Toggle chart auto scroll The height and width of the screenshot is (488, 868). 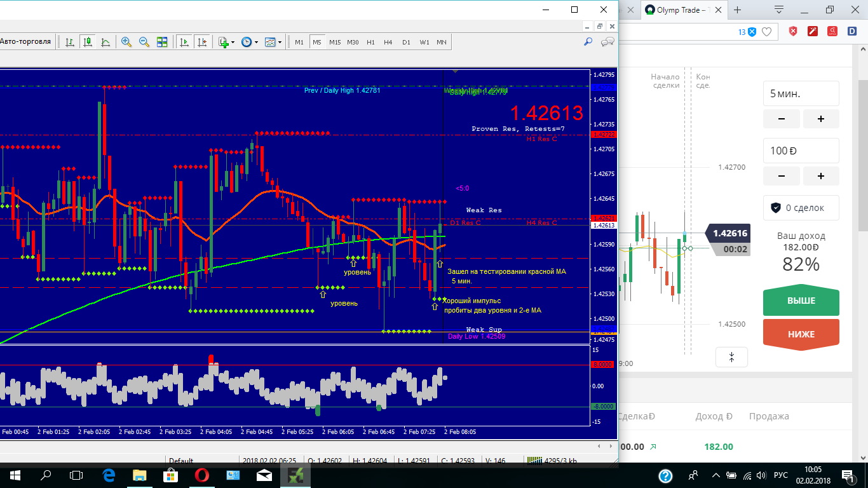(x=184, y=42)
